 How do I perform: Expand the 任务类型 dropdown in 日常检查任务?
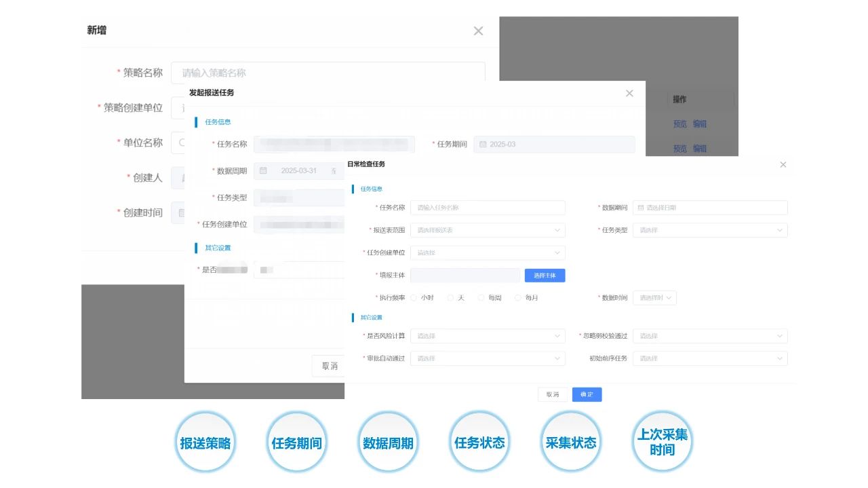(710, 230)
